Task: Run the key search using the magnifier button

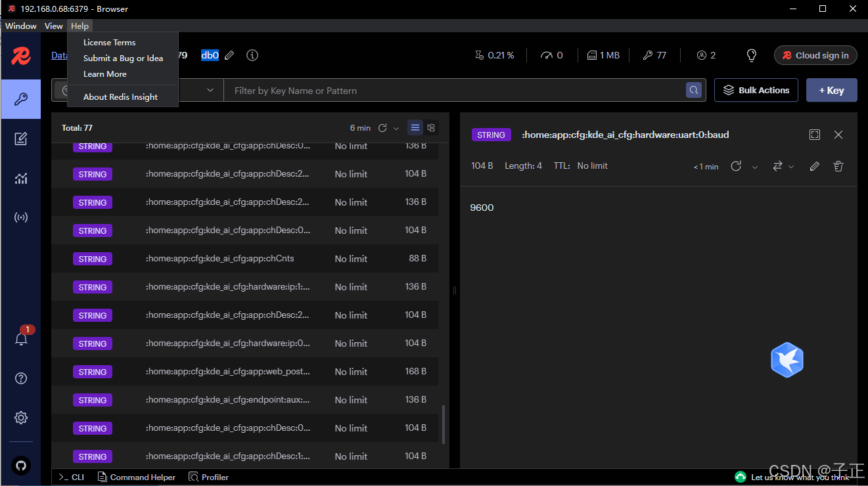Action: [694, 91]
